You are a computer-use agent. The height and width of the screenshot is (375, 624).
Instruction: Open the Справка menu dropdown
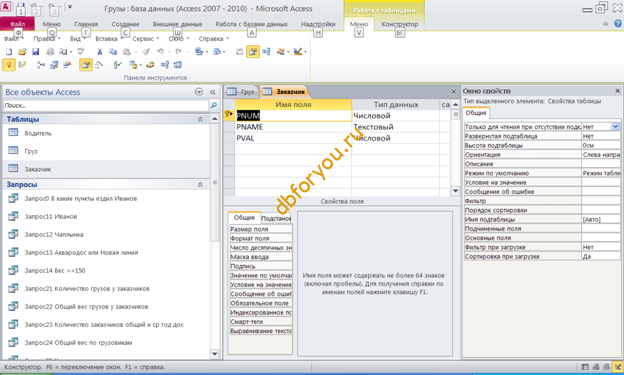coord(213,39)
